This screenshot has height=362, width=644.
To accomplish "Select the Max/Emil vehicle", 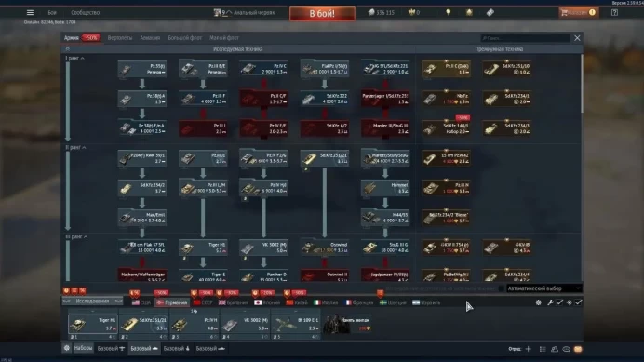I will [142, 218].
